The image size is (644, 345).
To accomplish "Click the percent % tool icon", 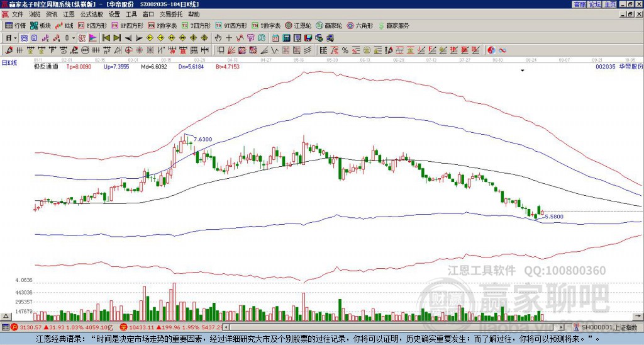I will click(345, 50).
